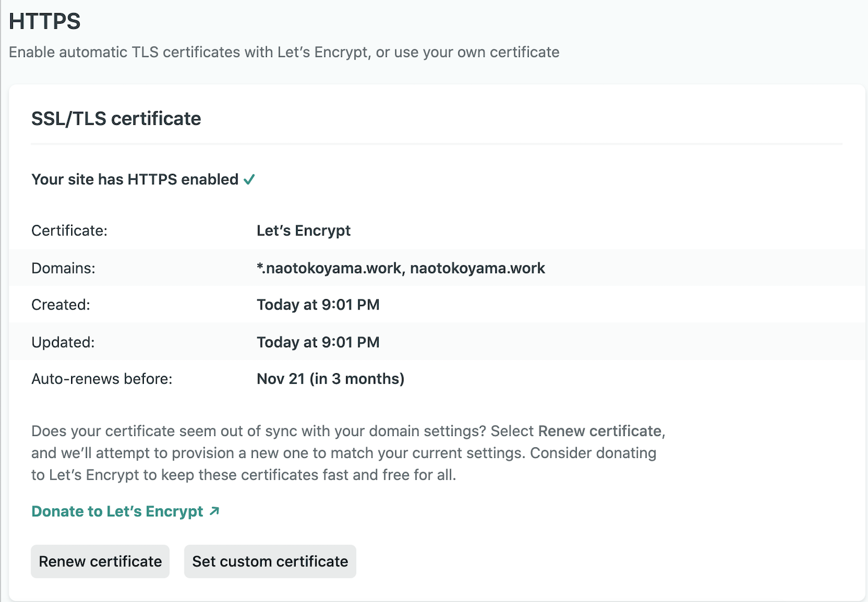This screenshot has height=602, width=868.
Task: Open the Set custom certificate button
Action: click(x=270, y=561)
